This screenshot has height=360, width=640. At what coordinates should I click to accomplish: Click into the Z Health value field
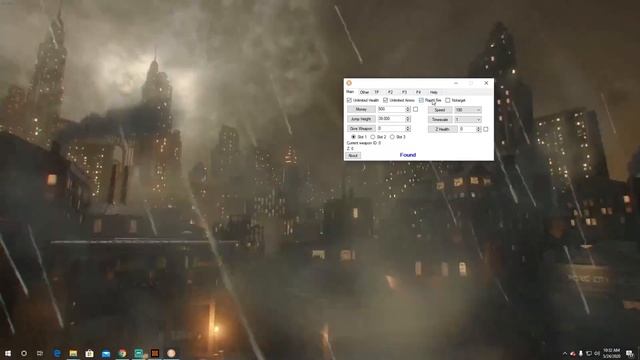click(467, 129)
